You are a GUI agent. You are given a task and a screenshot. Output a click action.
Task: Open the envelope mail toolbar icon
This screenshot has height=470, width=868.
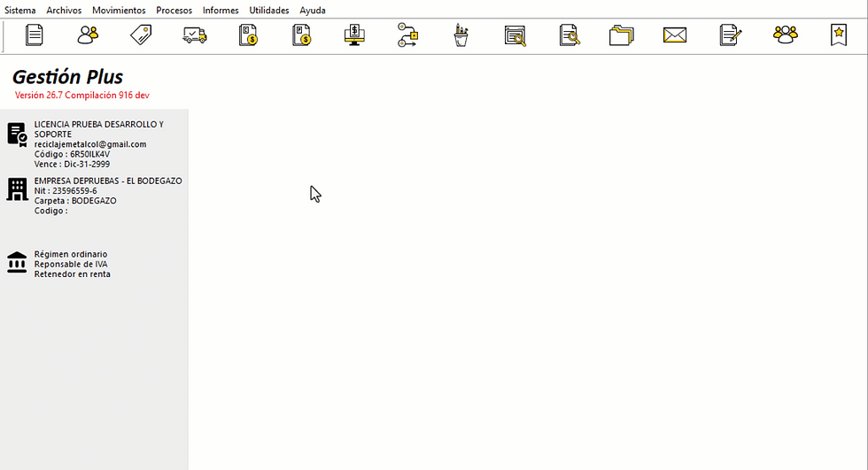pyautogui.click(x=675, y=35)
